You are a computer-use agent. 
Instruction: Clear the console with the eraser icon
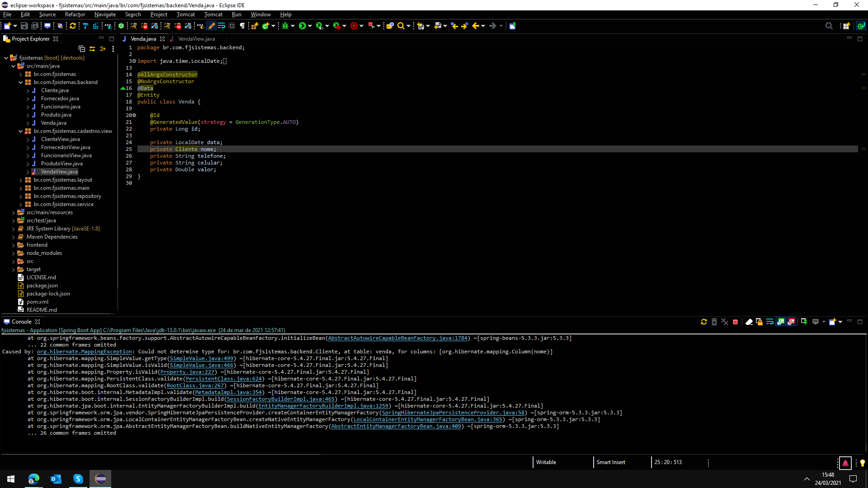tap(749, 322)
